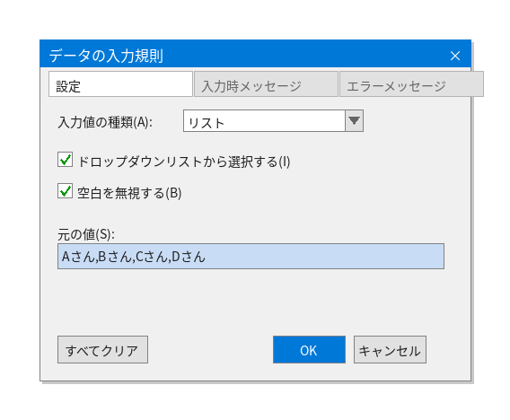Focus the 元の値 source input field
510x420 pixels.
[x=251, y=256]
